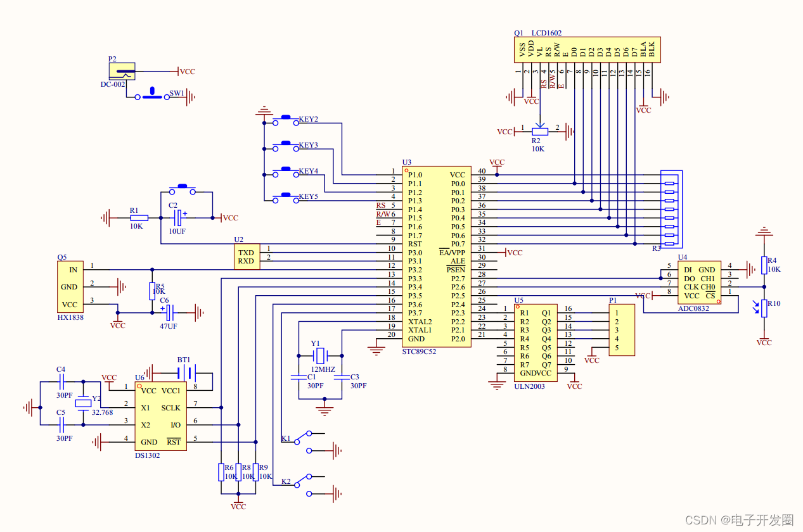The image size is (803, 532).
Task: Select the BLK pin label on LCD1602
Action: pos(652,49)
